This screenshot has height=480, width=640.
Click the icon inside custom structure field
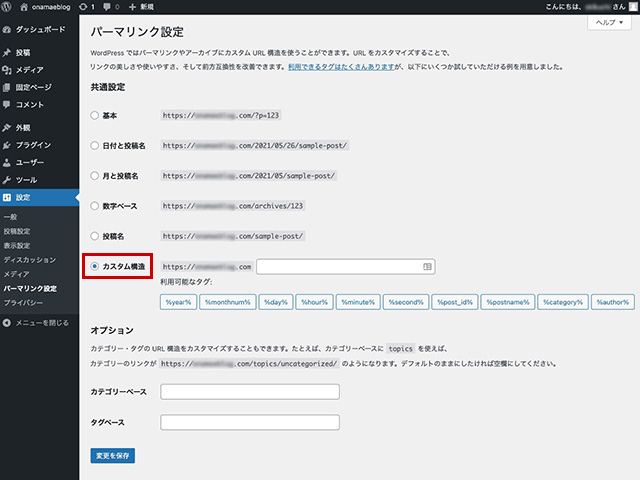point(427,267)
